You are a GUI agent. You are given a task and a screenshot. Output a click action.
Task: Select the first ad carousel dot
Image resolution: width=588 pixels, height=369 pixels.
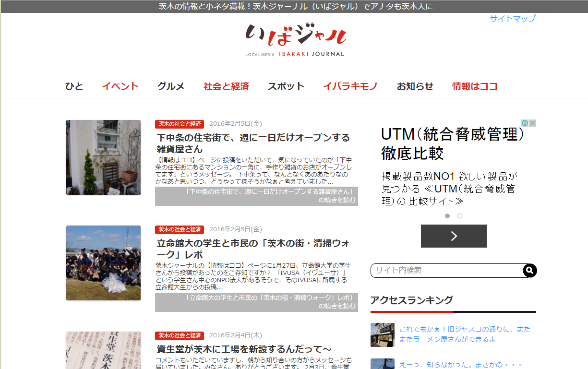[447, 216]
